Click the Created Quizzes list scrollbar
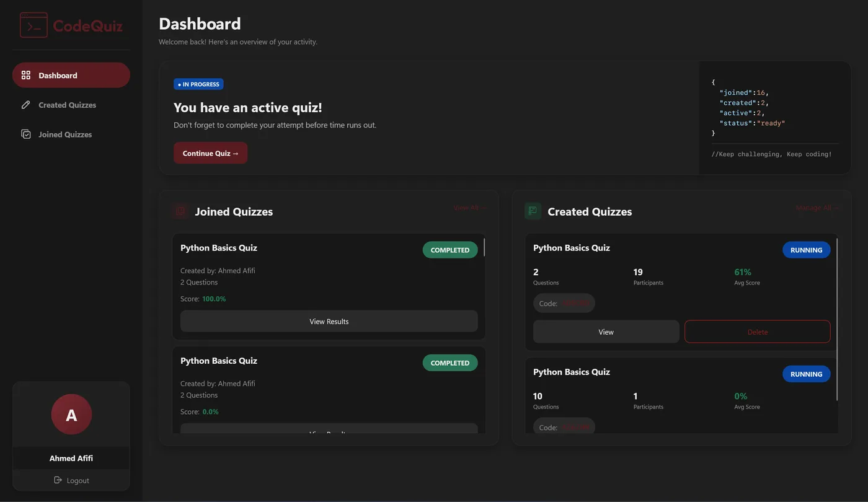 point(837,319)
